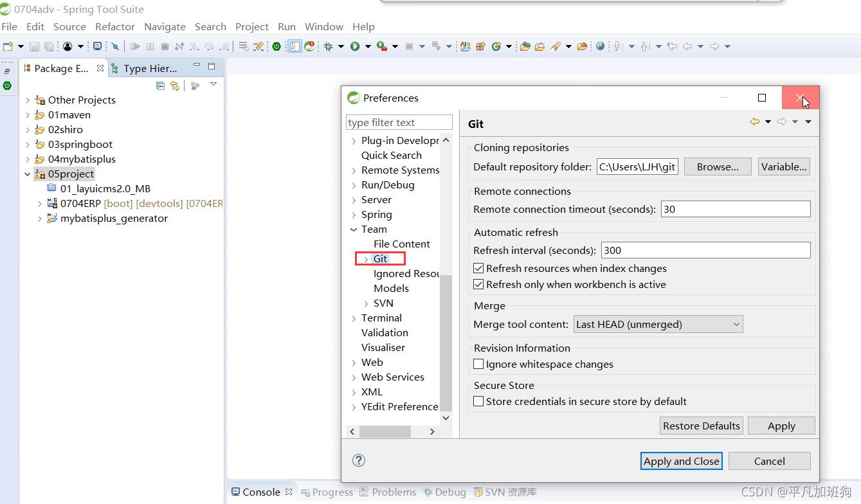
Task: Expand the Git node in preferences tree
Action: pos(366,259)
